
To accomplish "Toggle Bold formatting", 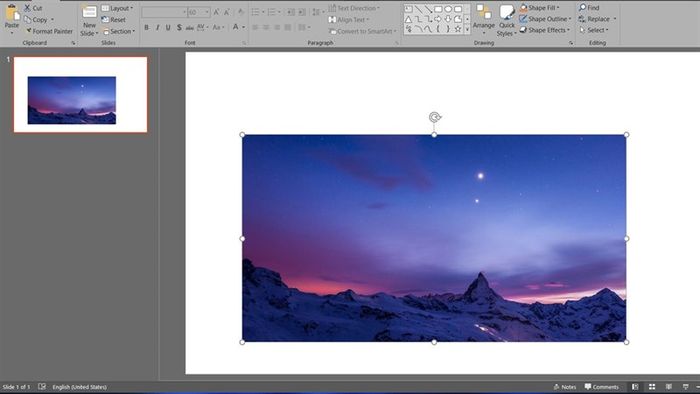I will coord(146,28).
